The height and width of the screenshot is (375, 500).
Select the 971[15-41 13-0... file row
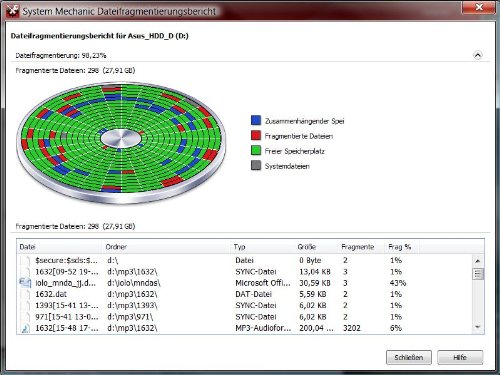(x=244, y=317)
